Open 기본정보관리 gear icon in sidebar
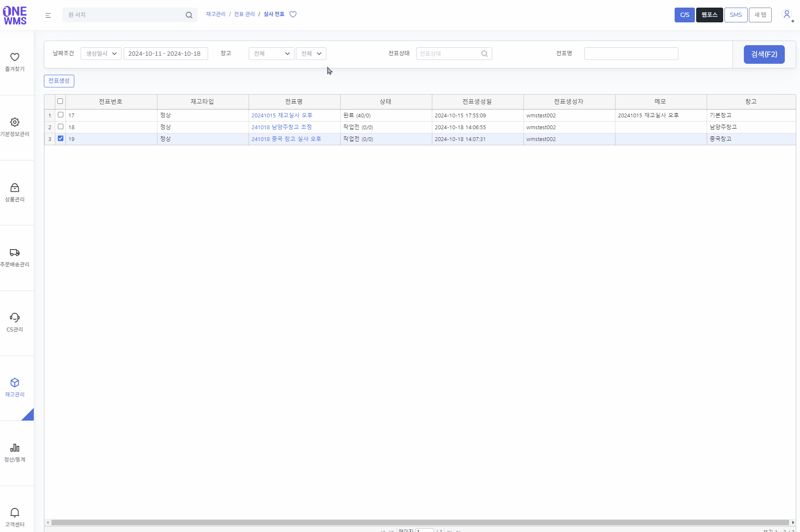Screen dimensions: 800x532 coord(15,122)
